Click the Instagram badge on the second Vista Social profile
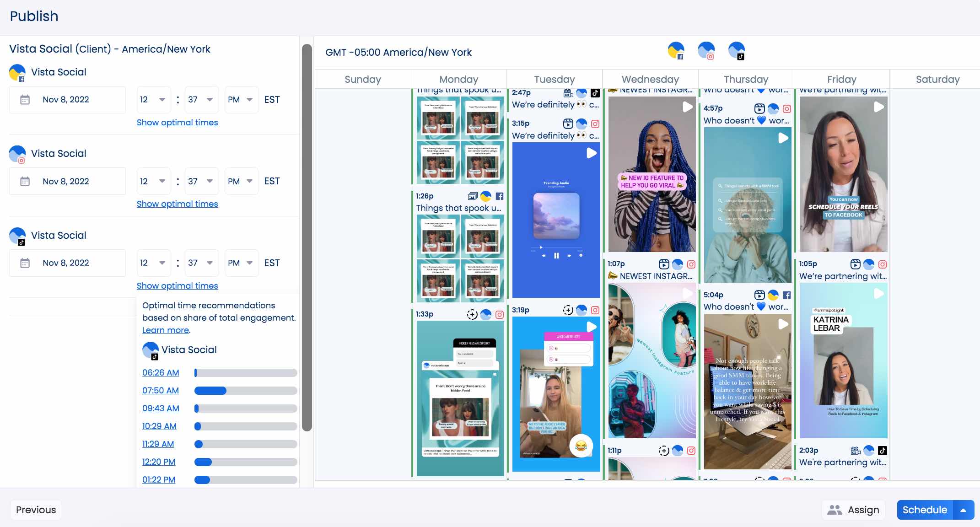Image resolution: width=980 pixels, height=527 pixels. 21,160
